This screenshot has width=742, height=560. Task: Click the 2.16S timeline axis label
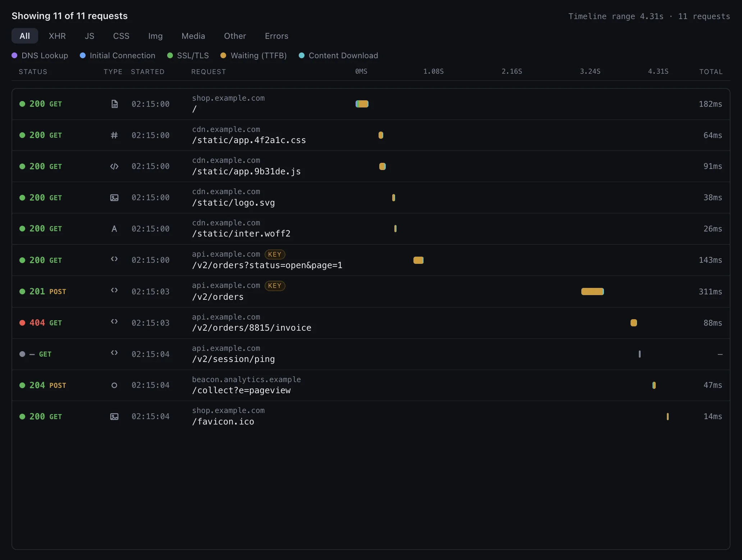tap(512, 72)
